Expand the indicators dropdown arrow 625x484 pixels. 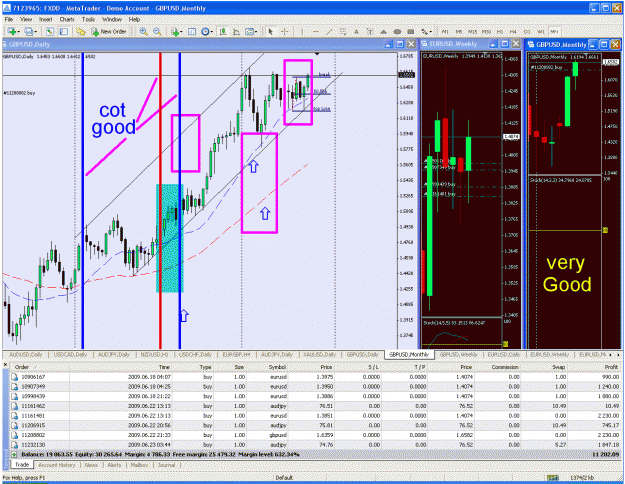pyautogui.click(x=181, y=31)
